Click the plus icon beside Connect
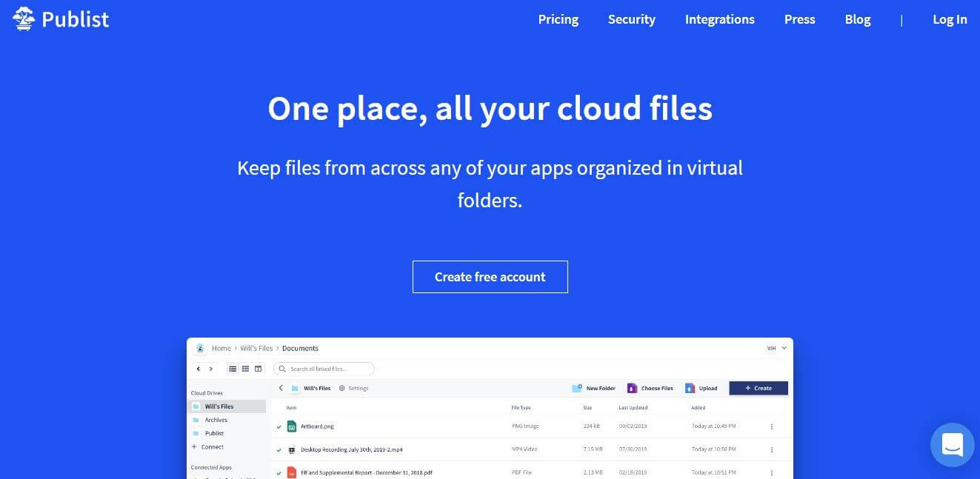Screen dimensions: 980x479 (x=195, y=446)
